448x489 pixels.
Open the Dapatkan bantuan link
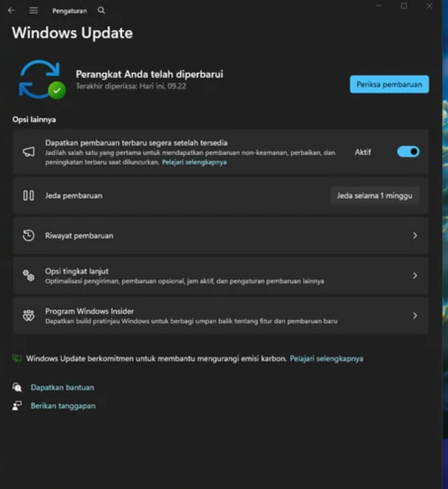pos(63,387)
